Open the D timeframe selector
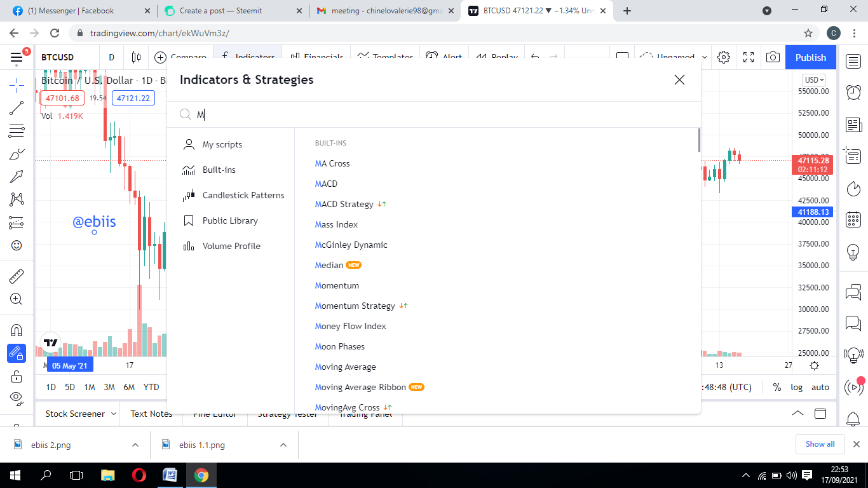 [x=111, y=57]
